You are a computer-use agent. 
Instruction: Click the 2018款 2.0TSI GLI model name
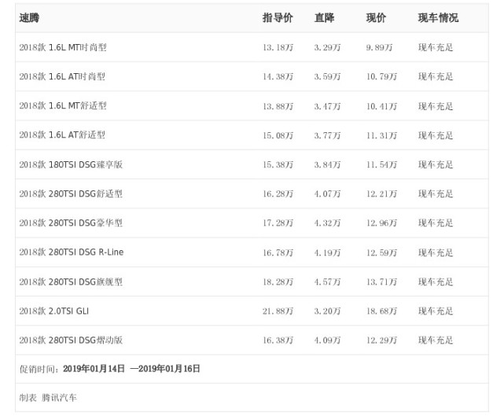(x=54, y=311)
